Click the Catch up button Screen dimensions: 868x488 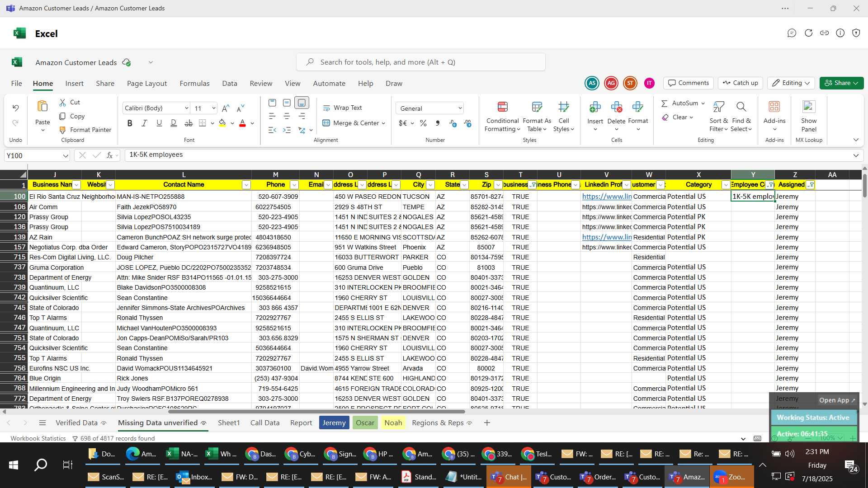coord(741,83)
